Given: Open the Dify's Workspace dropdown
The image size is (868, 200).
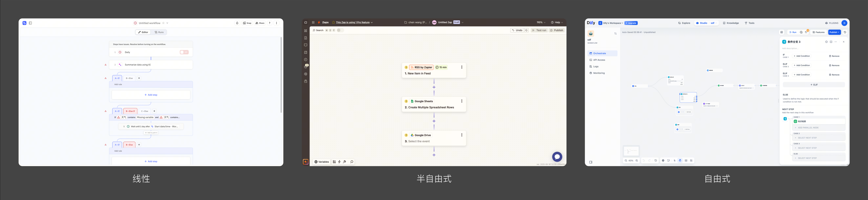Looking at the screenshot, I should [611, 23].
